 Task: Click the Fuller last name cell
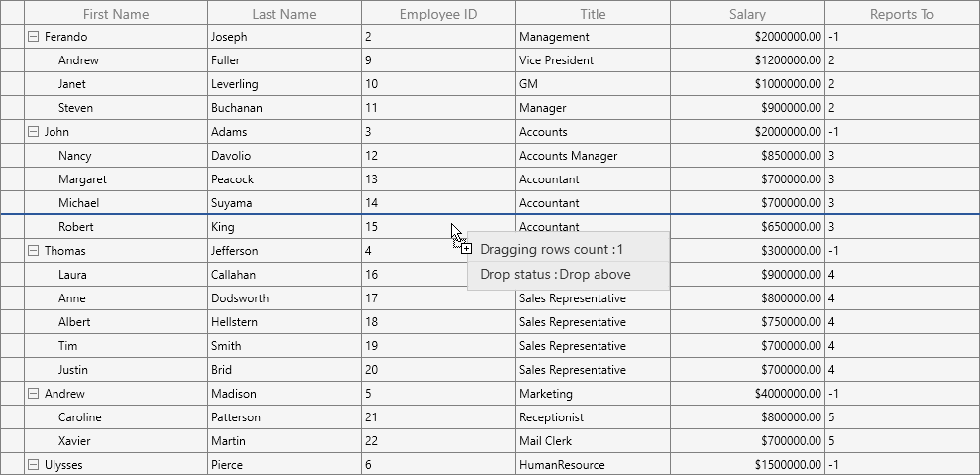284,60
